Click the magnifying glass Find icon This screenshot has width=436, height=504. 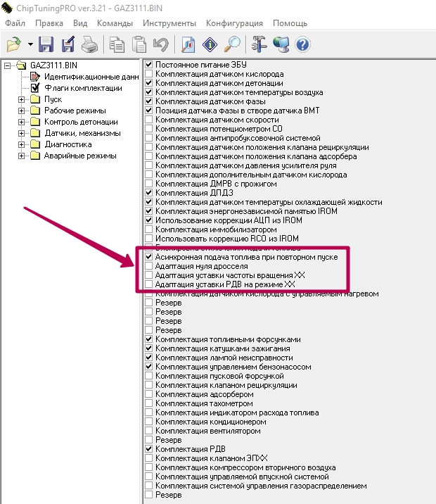click(232, 44)
